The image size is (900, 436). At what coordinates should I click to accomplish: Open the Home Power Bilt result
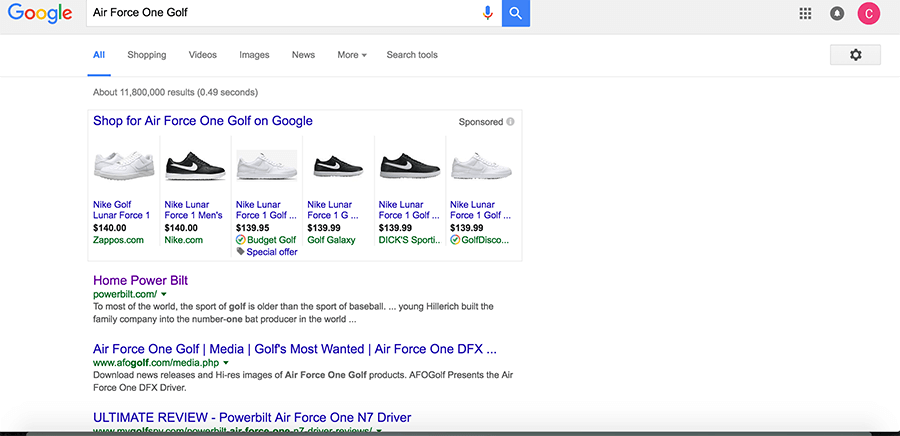point(141,281)
